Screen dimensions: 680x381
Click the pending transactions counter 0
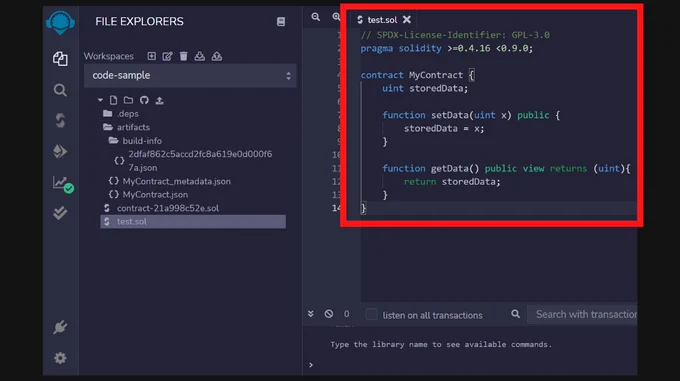click(x=347, y=314)
